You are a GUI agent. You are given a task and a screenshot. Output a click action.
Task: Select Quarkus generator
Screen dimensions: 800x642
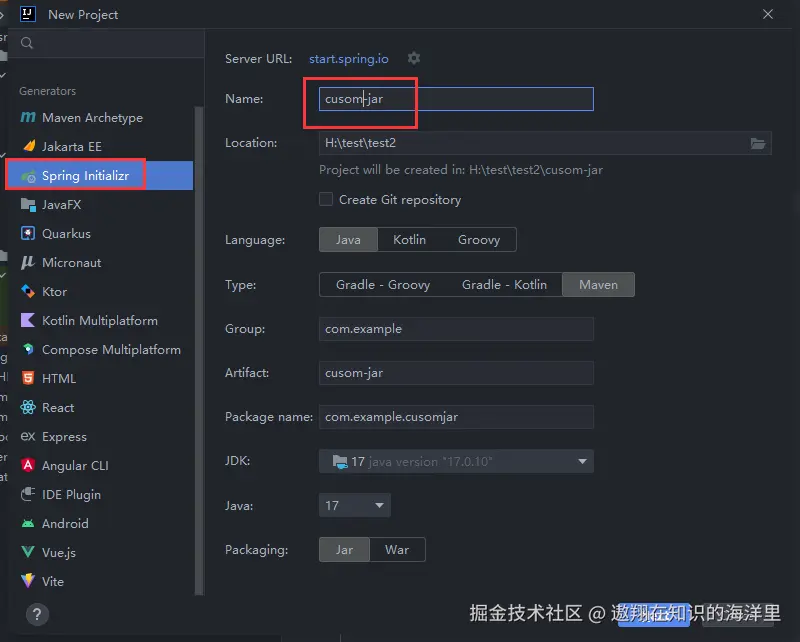coord(66,233)
